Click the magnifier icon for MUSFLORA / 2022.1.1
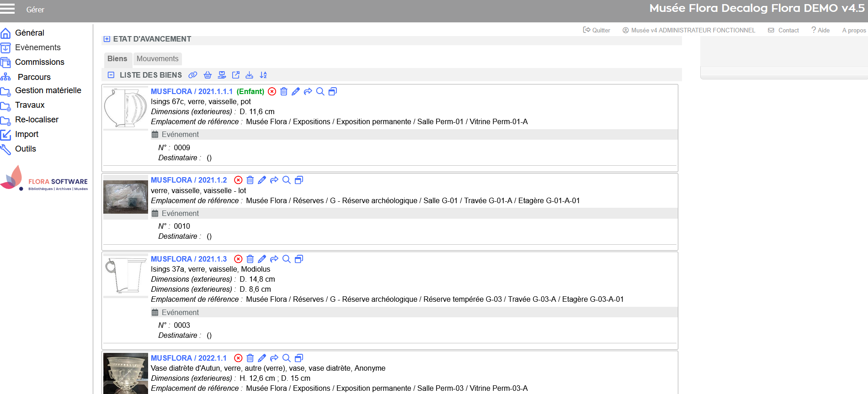The height and width of the screenshot is (394, 868). click(287, 358)
